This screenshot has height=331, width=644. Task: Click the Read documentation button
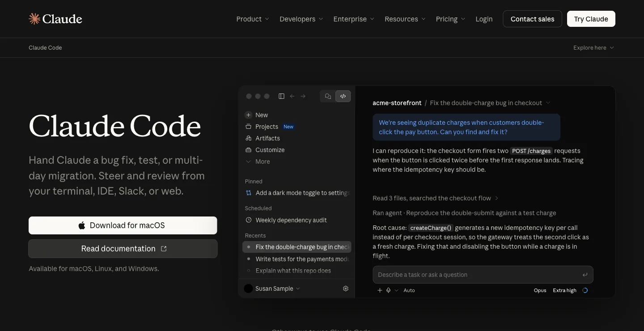[x=123, y=249]
